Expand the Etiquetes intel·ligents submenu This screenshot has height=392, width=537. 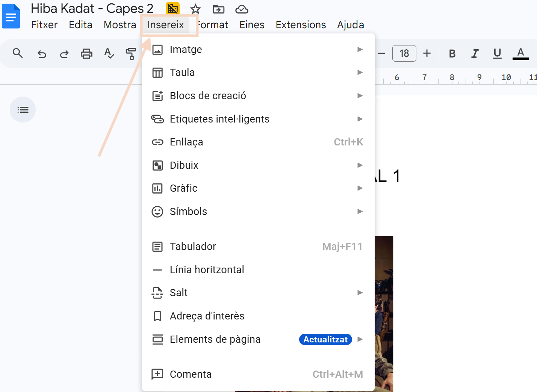click(x=258, y=119)
